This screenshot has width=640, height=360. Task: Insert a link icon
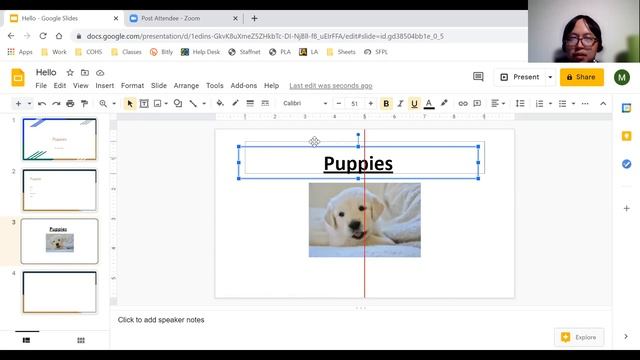coord(462,104)
